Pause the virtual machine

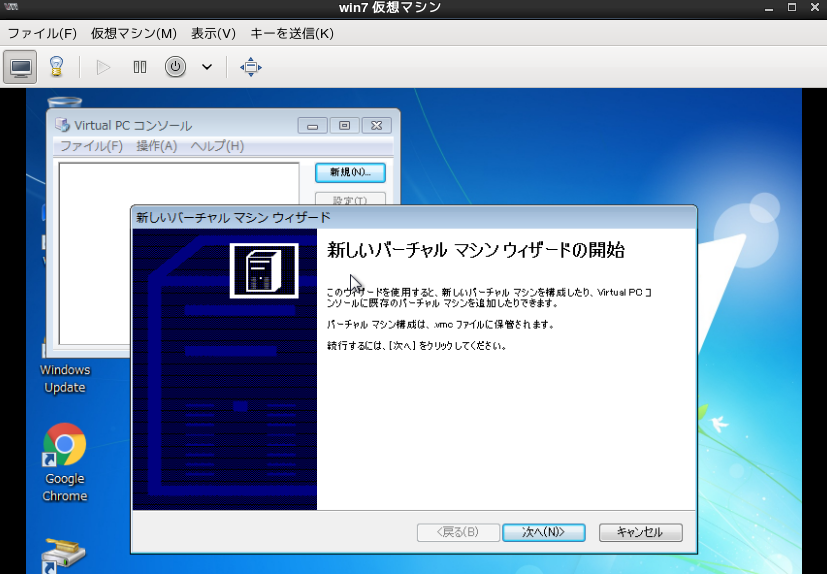(x=140, y=67)
